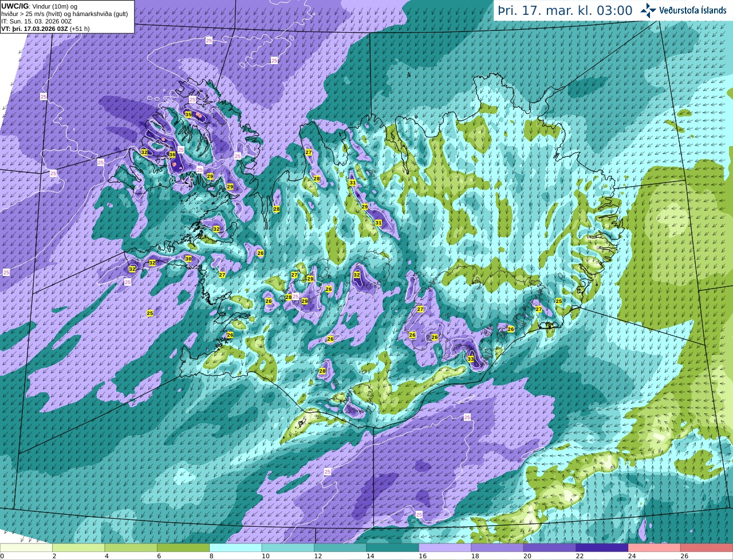
Task: Pick the deep indigo 22–24 legend swatch
Action: coord(602,548)
